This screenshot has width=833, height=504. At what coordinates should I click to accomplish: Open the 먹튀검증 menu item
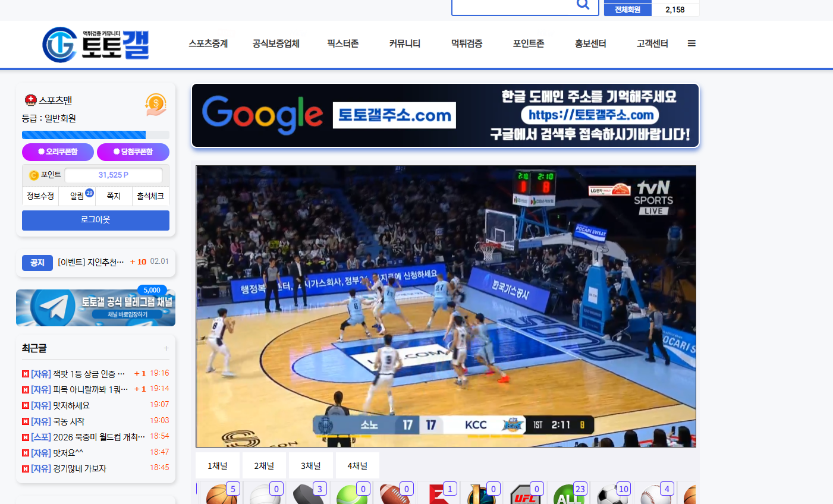pyautogui.click(x=466, y=43)
